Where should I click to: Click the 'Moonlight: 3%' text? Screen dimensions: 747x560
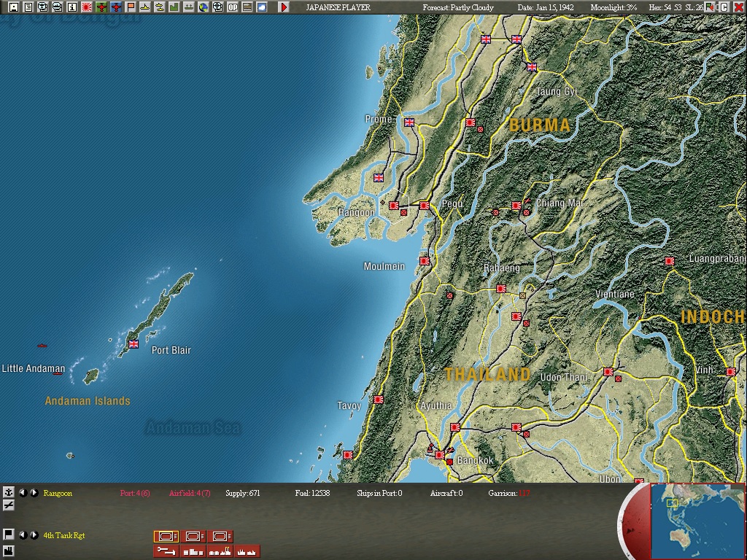(x=614, y=7)
